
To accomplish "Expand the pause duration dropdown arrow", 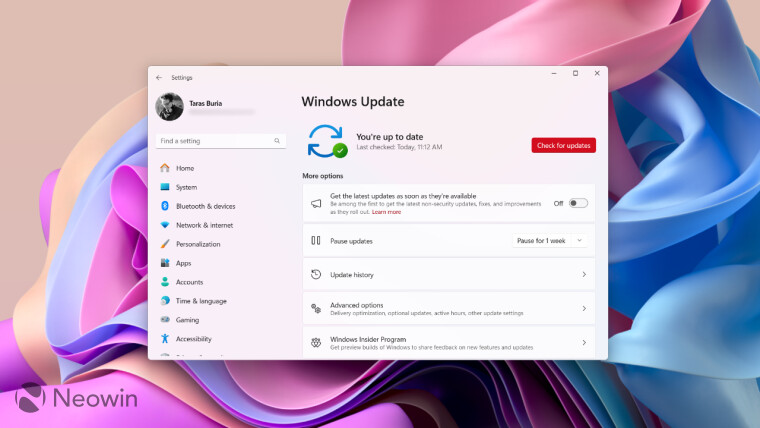I will [579, 240].
